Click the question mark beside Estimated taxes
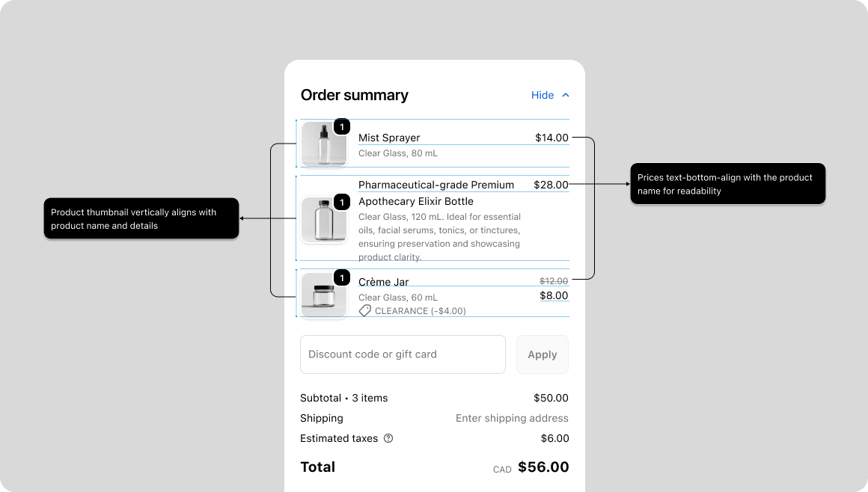 (388, 438)
